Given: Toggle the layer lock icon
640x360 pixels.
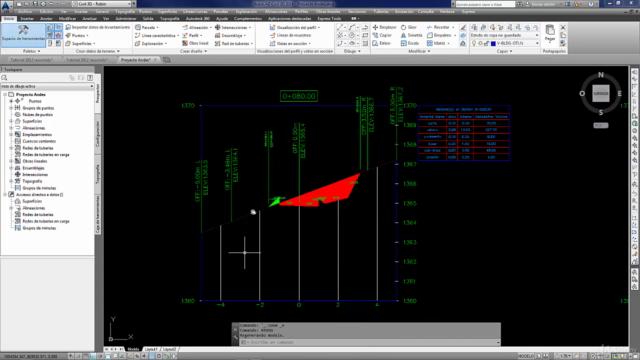Looking at the screenshot, I should click(487, 43).
